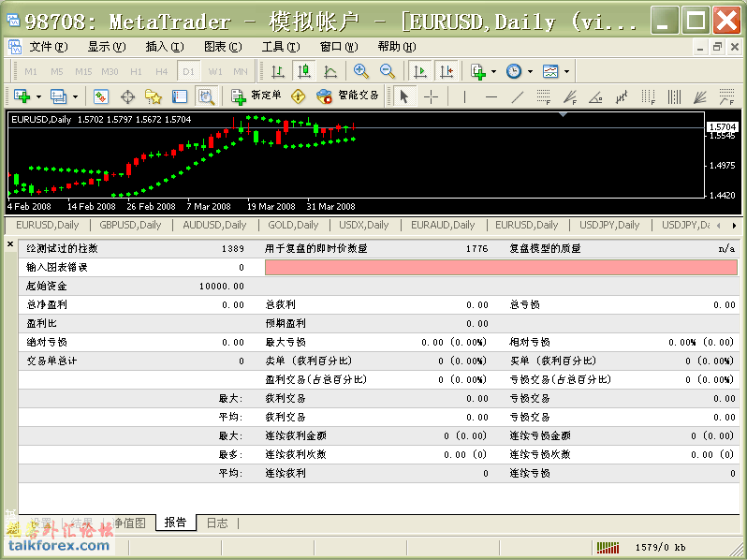The image size is (747, 560).
Task: Zoom out of the chart
Action: click(388, 71)
